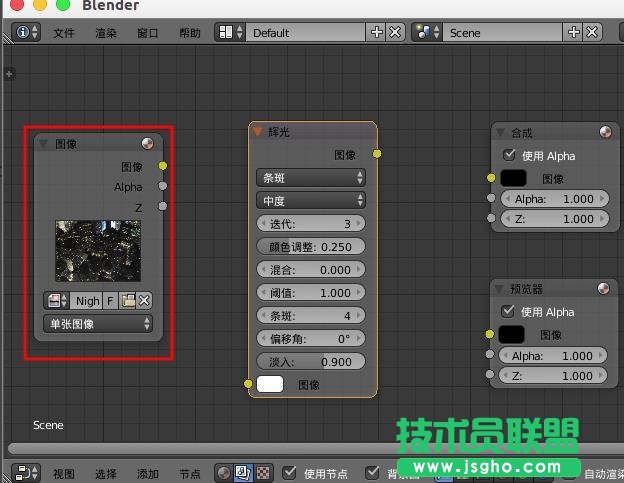Screen dimensions: 624x483
Task: Click the 迭代 value field
Action: (x=311, y=224)
